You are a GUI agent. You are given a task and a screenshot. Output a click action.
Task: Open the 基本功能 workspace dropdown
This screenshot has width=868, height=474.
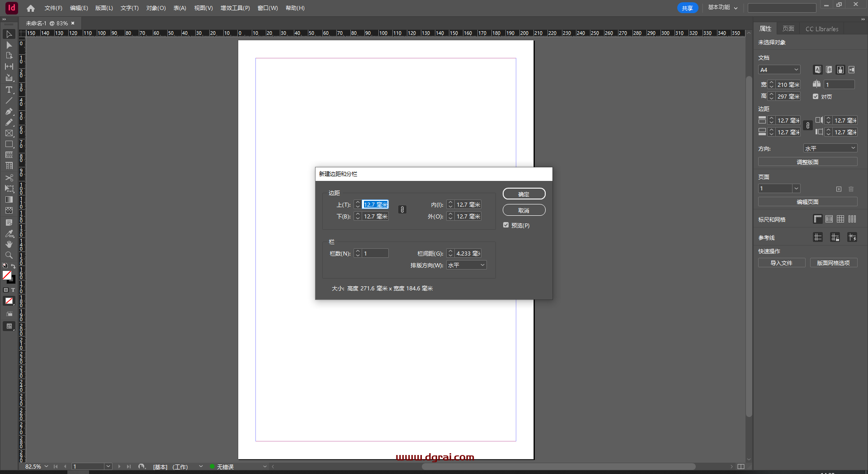tap(722, 8)
